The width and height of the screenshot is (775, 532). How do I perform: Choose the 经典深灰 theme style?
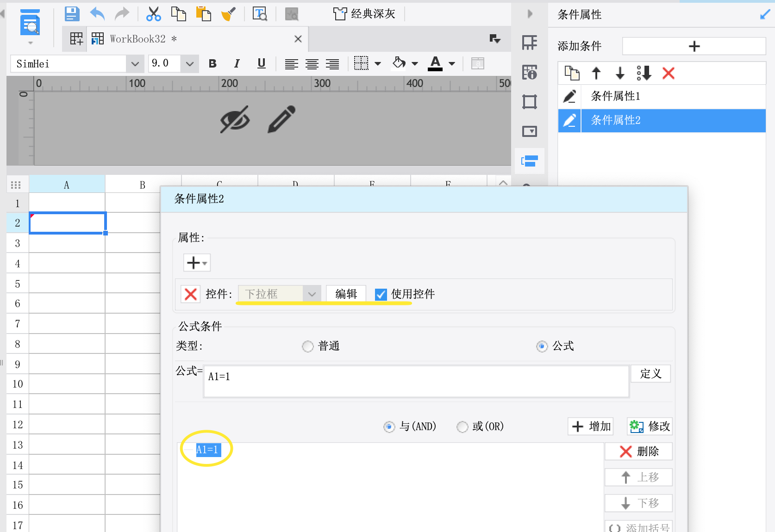point(364,14)
